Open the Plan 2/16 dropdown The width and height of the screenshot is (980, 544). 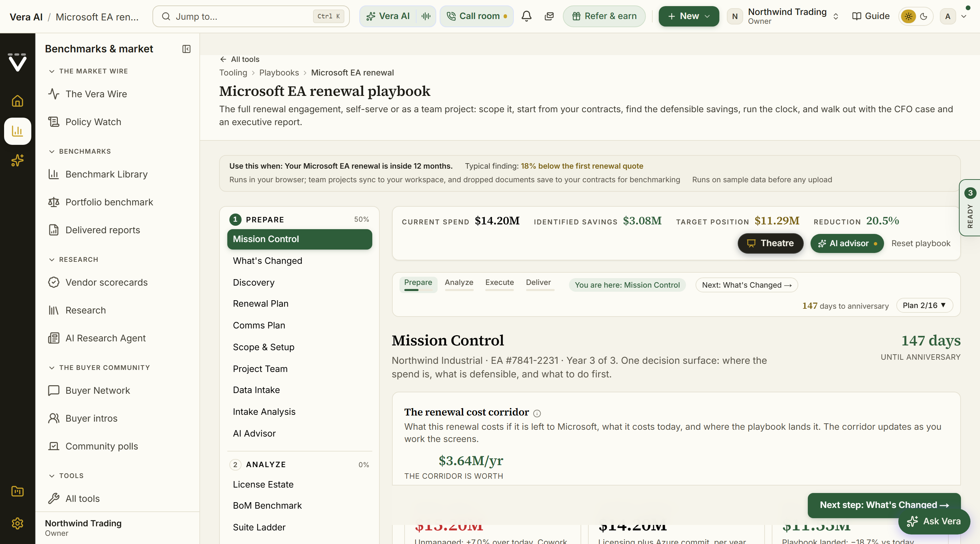pyautogui.click(x=924, y=305)
